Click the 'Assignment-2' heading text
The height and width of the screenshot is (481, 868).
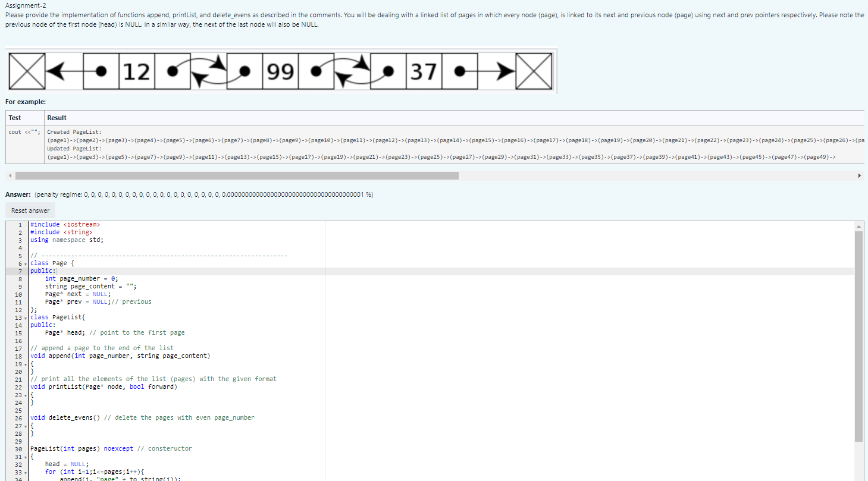pyautogui.click(x=26, y=5)
